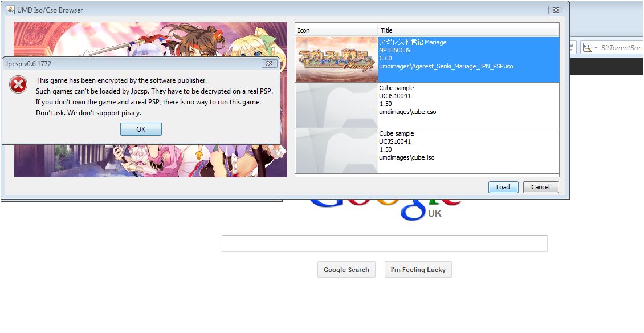Select the cube.iso row placeholder icon
Image resolution: width=644 pixels, height=333 pixels.
click(336, 151)
